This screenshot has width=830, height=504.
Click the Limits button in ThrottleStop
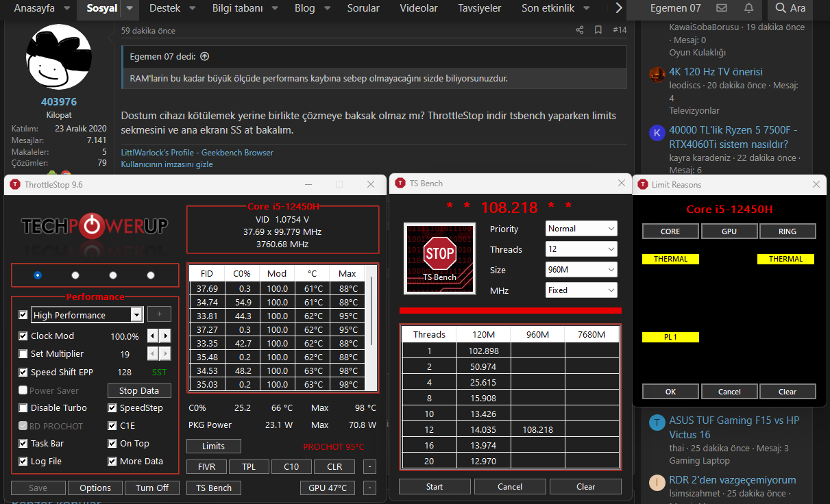(214, 446)
